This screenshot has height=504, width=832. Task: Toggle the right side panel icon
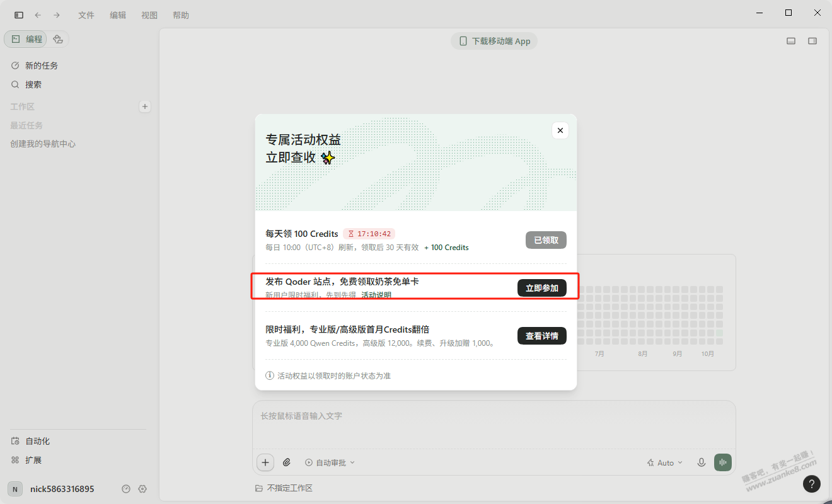tap(812, 41)
